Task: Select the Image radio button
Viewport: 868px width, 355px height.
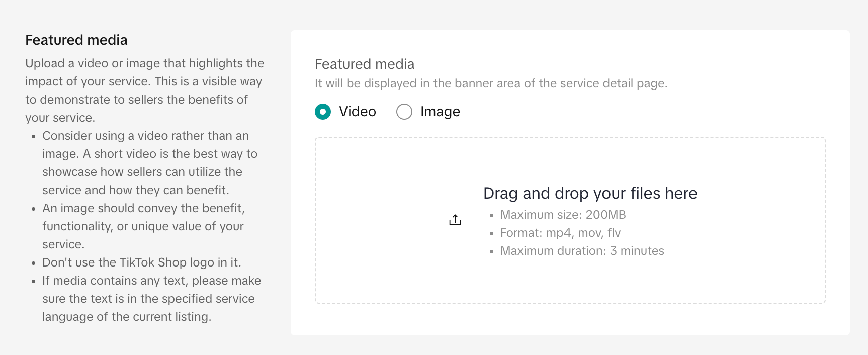Action: click(x=404, y=112)
